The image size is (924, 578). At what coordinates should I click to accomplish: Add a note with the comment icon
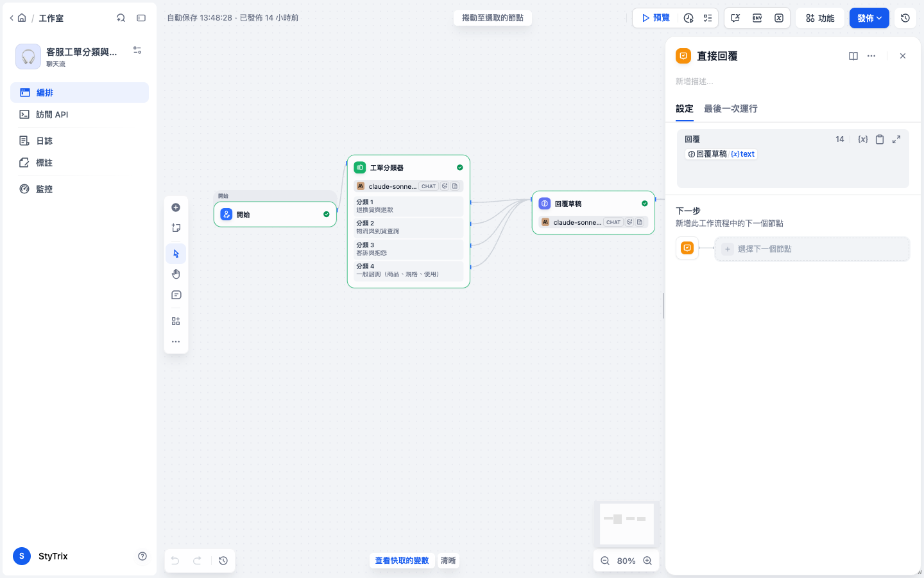tap(176, 295)
